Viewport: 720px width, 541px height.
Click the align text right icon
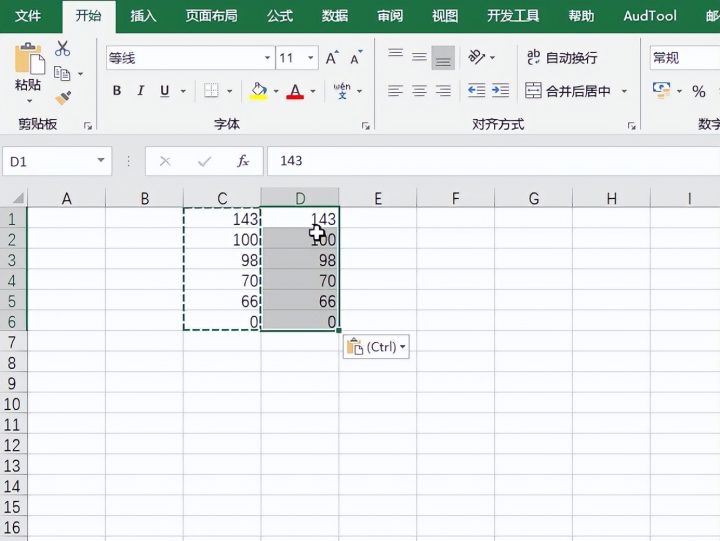pyautogui.click(x=443, y=90)
